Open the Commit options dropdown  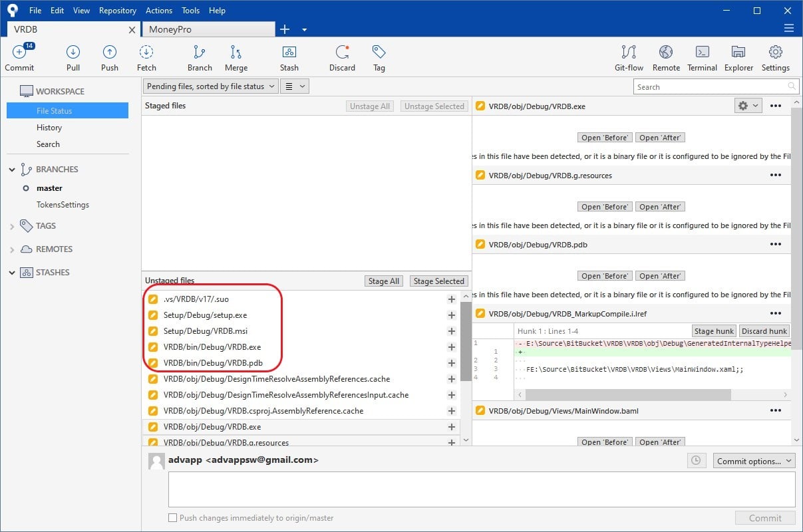tap(754, 461)
